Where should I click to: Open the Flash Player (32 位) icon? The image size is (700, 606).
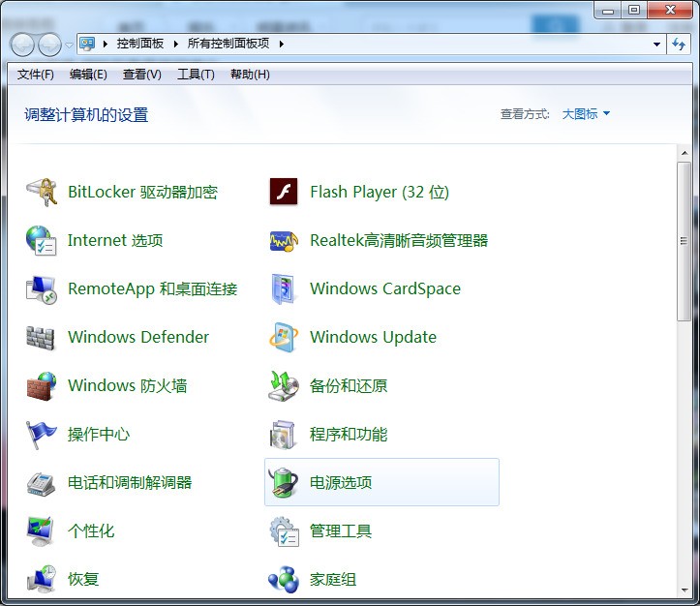[284, 192]
